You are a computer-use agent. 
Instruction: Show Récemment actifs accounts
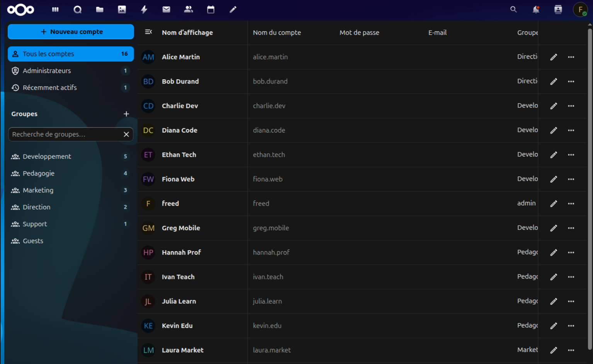(x=49, y=88)
